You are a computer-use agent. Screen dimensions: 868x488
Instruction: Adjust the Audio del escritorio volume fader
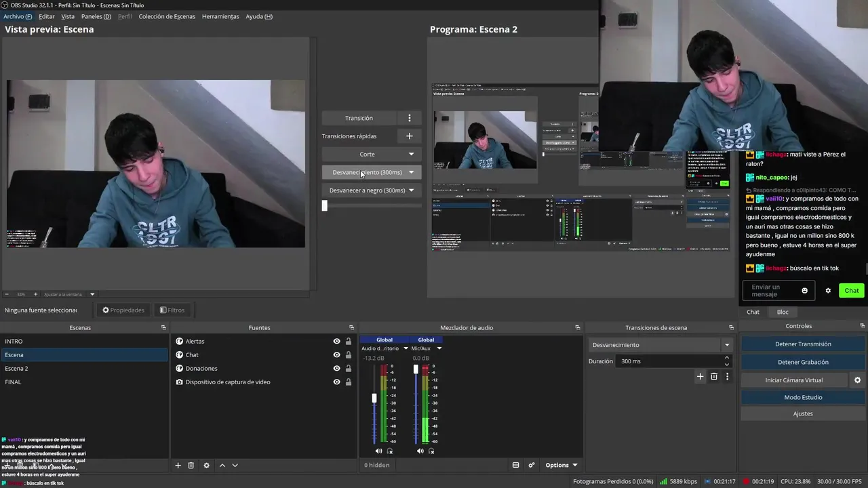374,399
